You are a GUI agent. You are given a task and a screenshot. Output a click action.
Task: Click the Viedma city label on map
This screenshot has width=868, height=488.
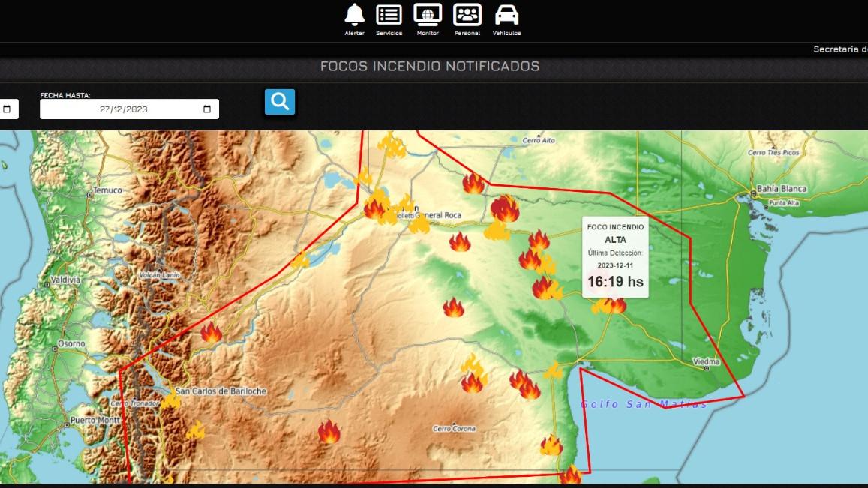pyautogui.click(x=707, y=361)
